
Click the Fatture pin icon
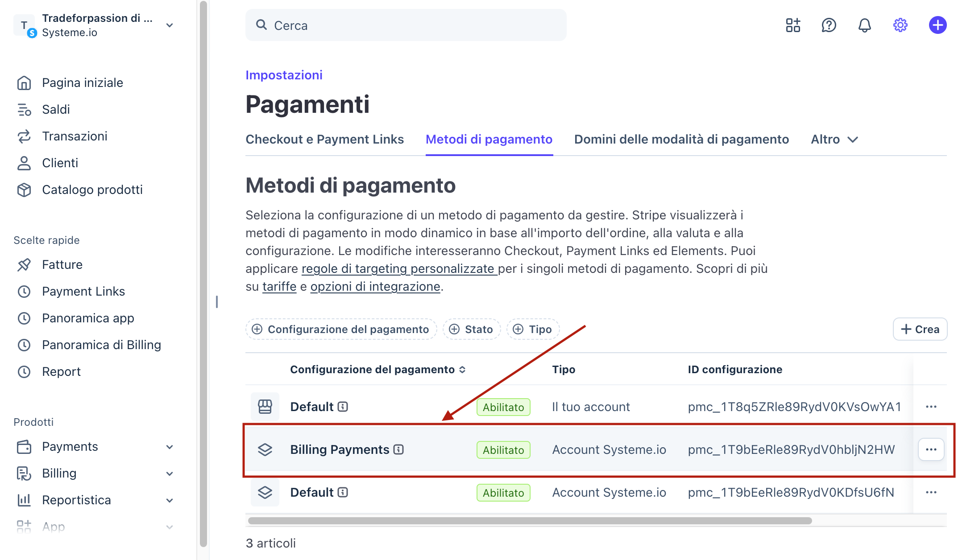click(x=24, y=265)
